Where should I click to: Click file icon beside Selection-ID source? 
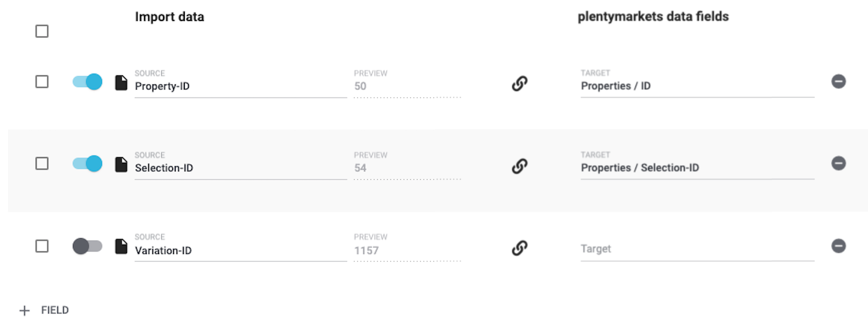coord(121,165)
